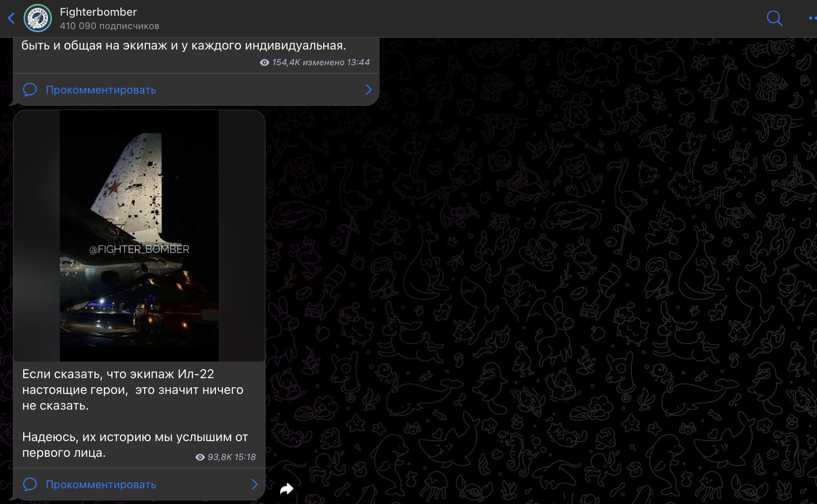Image resolution: width=817 pixels, height=504 pixels.
Task: Expand comments chevron on the first post
Action: point(368,90)
